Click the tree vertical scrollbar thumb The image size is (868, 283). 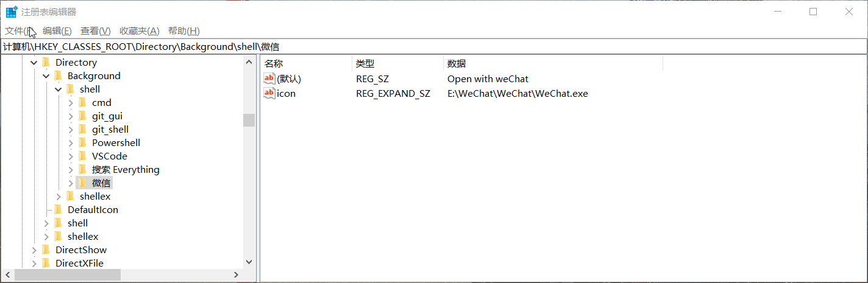point(249,120)
